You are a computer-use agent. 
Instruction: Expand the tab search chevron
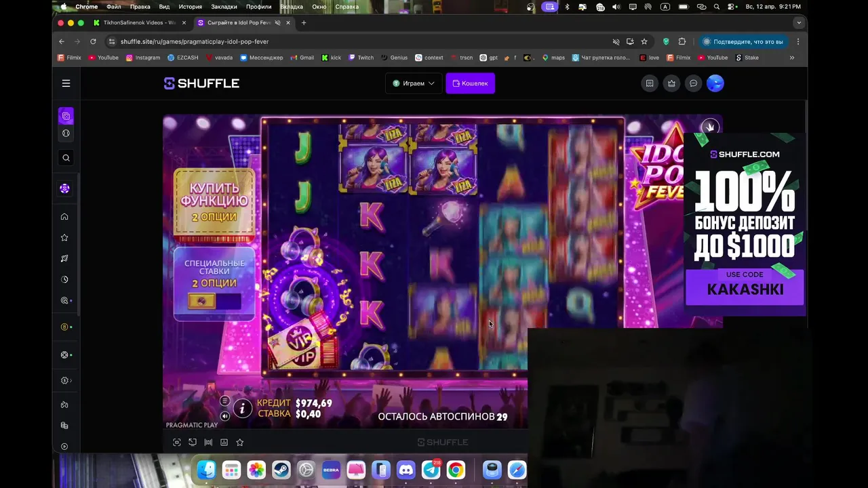[x=799, y=22]
